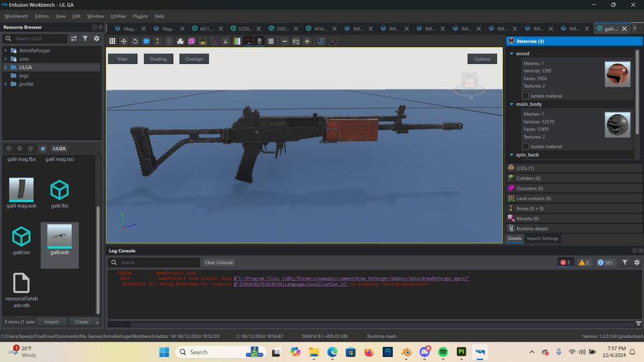Expand the LODs (1) section
The image size is (644, 362).
click(524, 168)
